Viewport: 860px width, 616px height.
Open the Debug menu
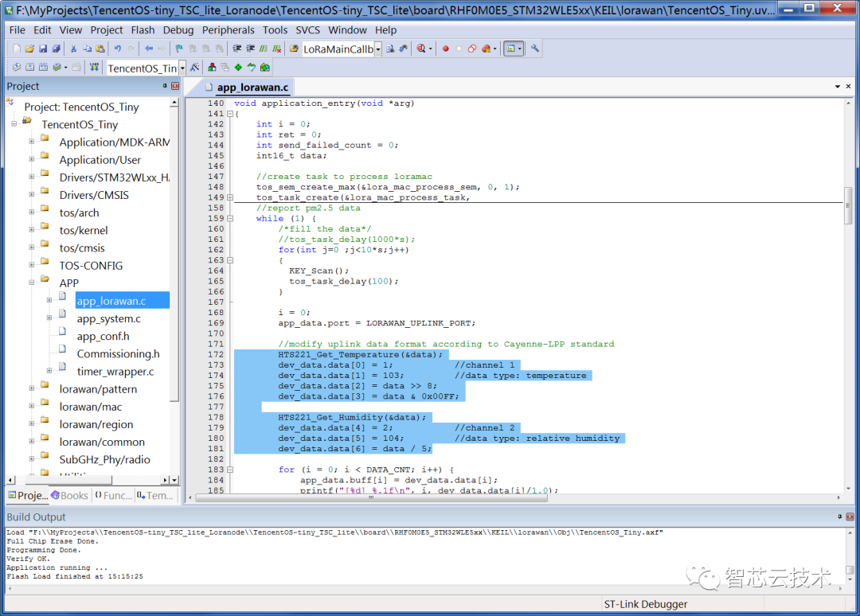178,30
